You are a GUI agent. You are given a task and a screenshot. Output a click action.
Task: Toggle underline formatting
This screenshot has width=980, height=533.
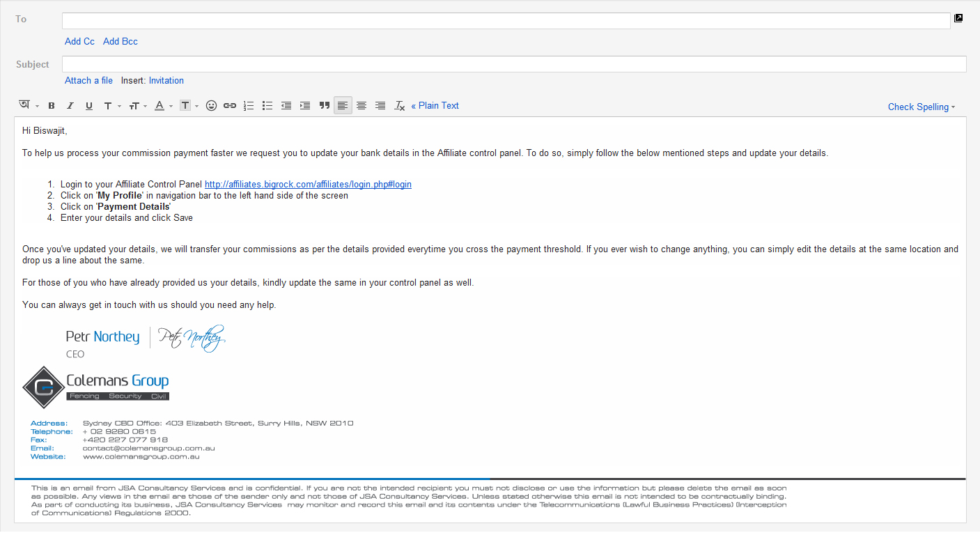click(x=88, y=106)
